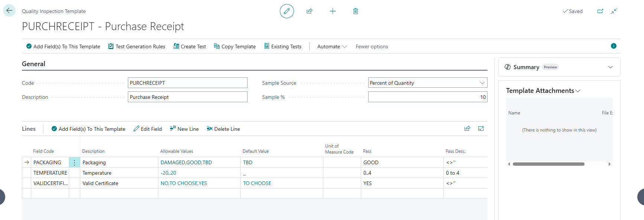
Task: Click the share icon in header
Action: [x=309, y=11]
